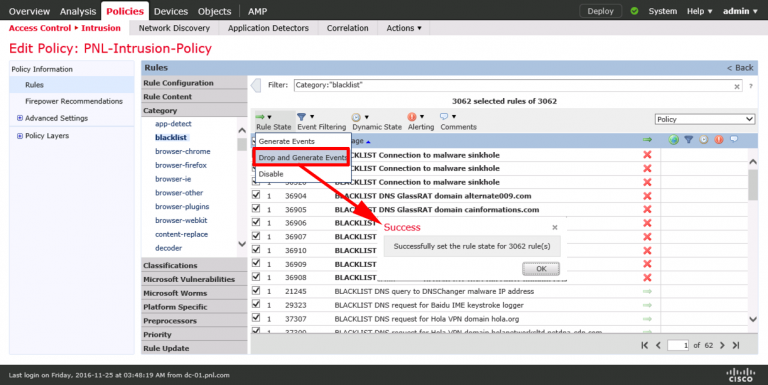Switch to the Overview tab
Image resolution: width=768 pixels, height=385 pixels.
pyautogui.click(x=29, y=11)
